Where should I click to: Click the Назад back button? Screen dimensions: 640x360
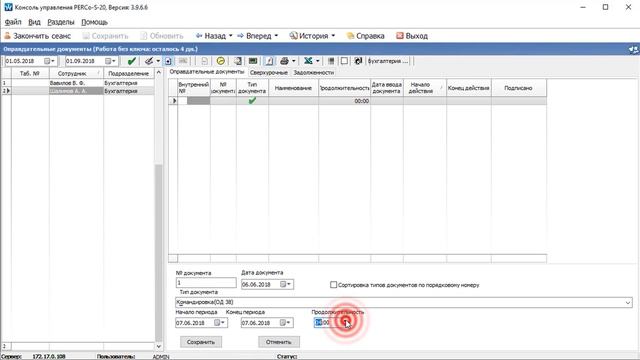point(211,36)
